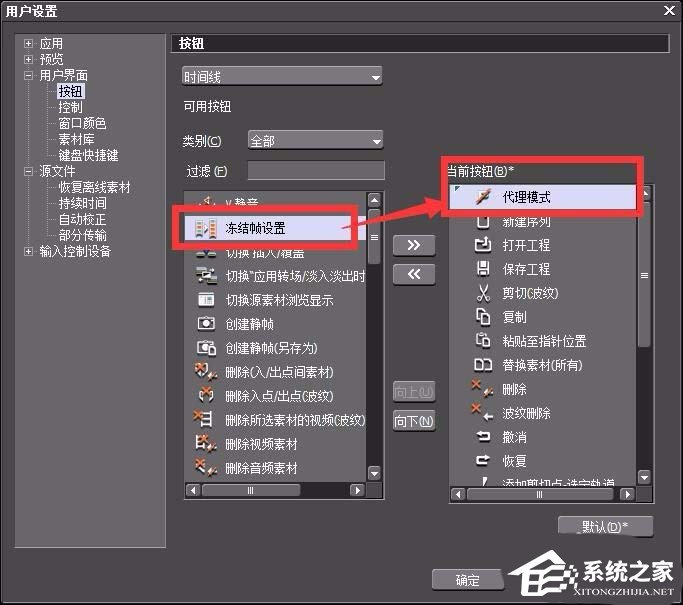Expand the 输入控制设备 tree node
Image resolution: width=683 pixels, height=605 pixels.
coord(28,251)
